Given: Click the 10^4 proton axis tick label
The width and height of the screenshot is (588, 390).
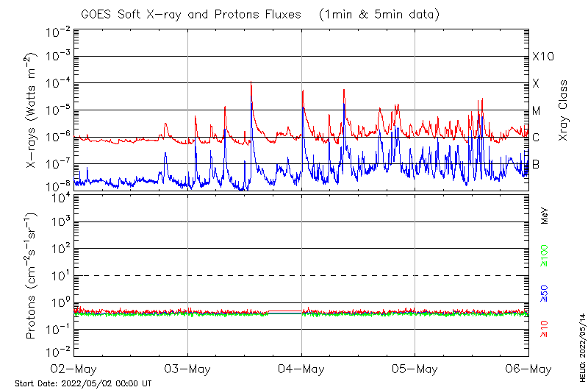Looking at the screenshot, I should pos(61,197).
